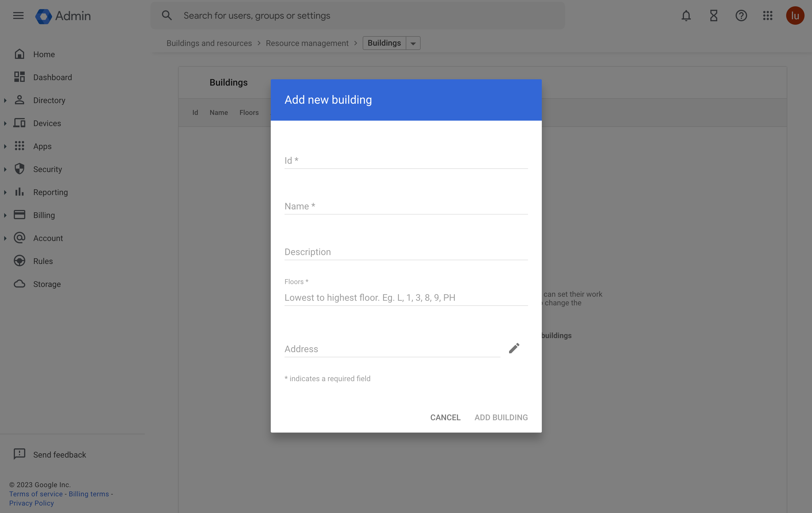Go to Resource management breadcrumb
This screenshot has height=513, width=812.
pyautogui.click(x=307, y=43)
